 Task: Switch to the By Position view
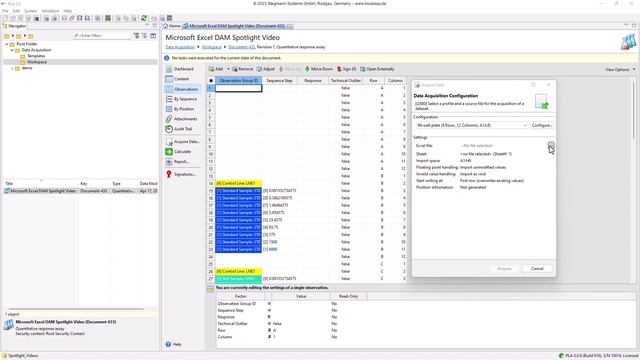[x=180, y=109]
